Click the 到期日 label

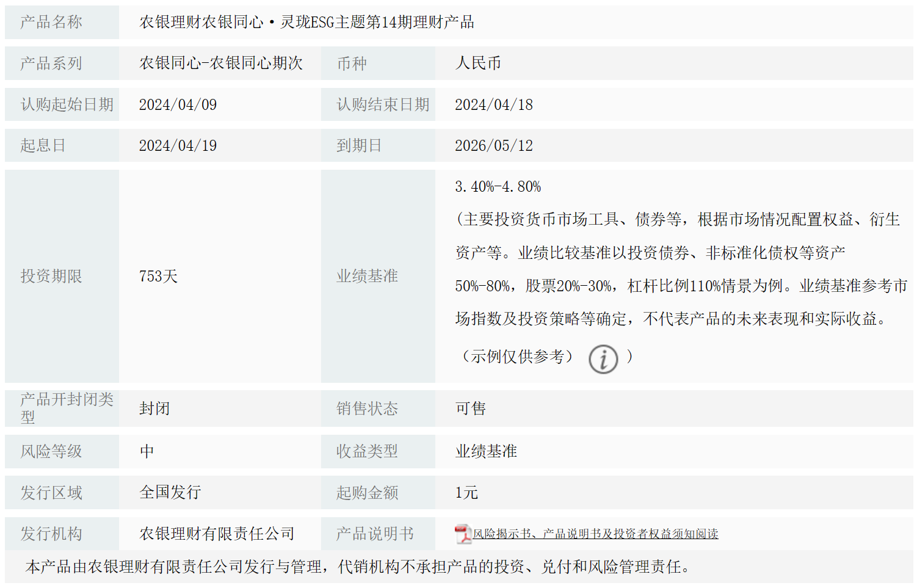point(359,145)
